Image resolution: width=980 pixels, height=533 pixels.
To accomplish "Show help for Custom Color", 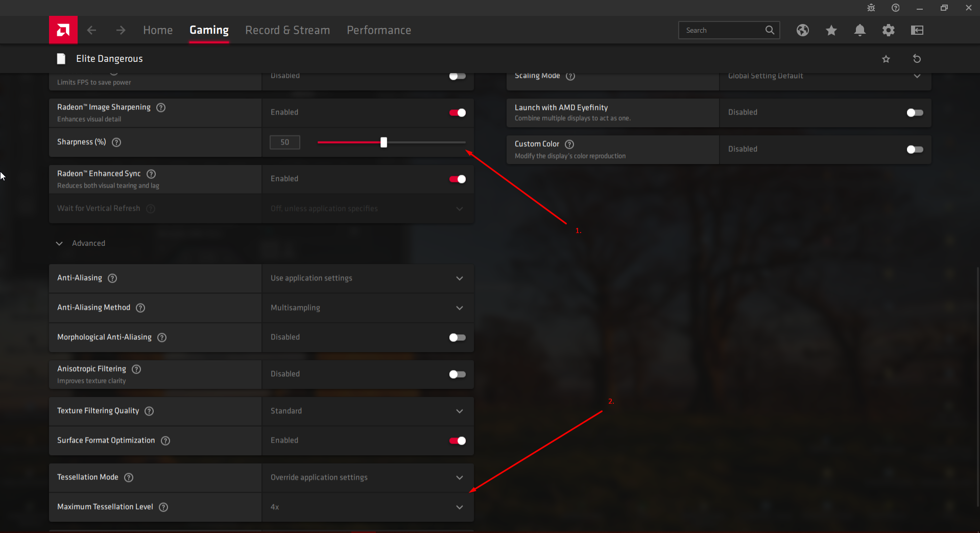I will coord(569,144).
